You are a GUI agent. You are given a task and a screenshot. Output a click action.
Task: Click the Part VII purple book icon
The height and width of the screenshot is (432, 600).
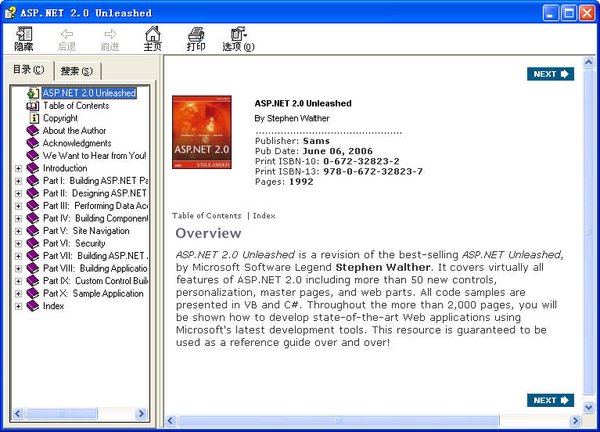33,256
